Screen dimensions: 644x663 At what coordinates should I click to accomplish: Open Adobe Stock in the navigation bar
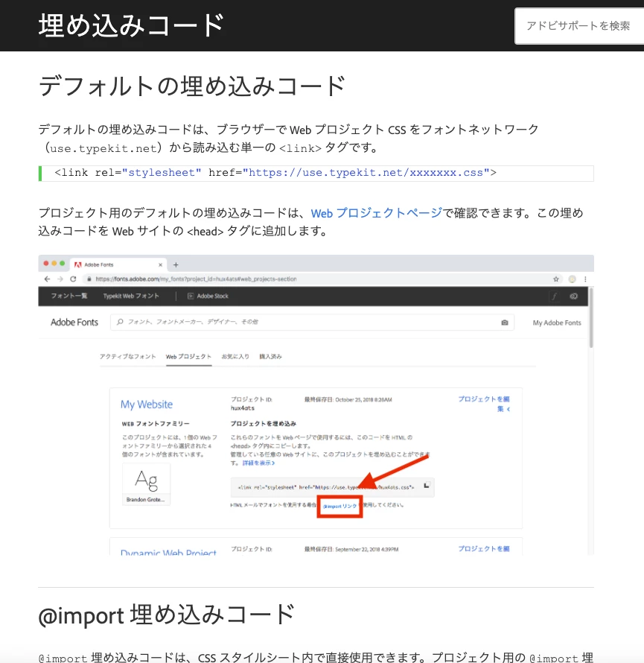(212, 296)
